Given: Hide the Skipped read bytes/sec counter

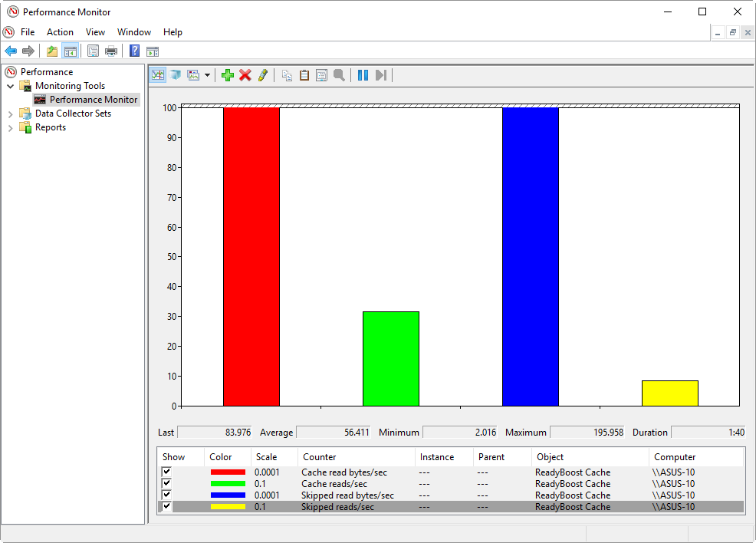Looking at the screenshot, I should coord(166,495).
